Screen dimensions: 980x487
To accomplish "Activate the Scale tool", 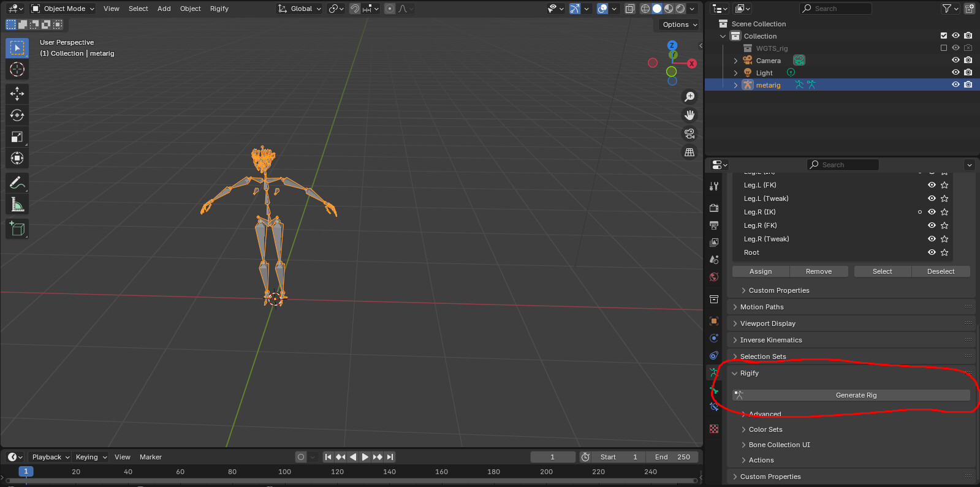I will click(x=17, y=137).
